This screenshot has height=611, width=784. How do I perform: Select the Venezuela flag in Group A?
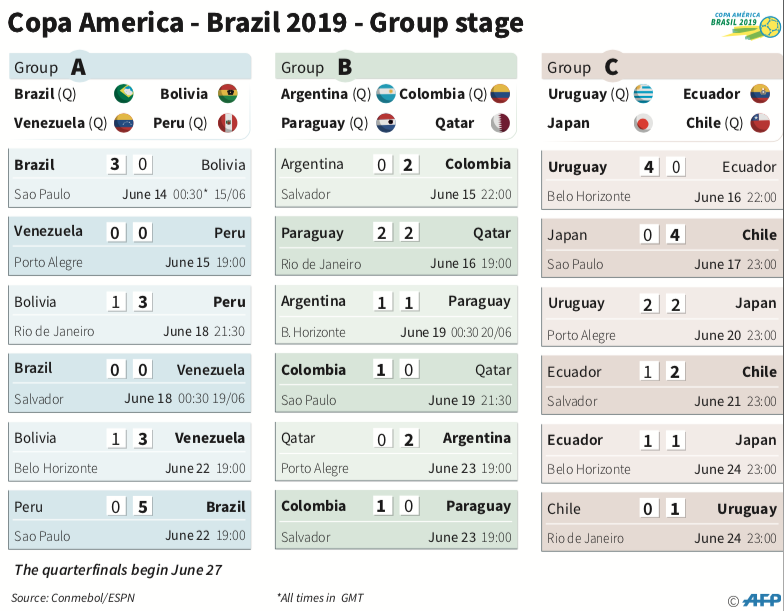[x=124, y=123]
